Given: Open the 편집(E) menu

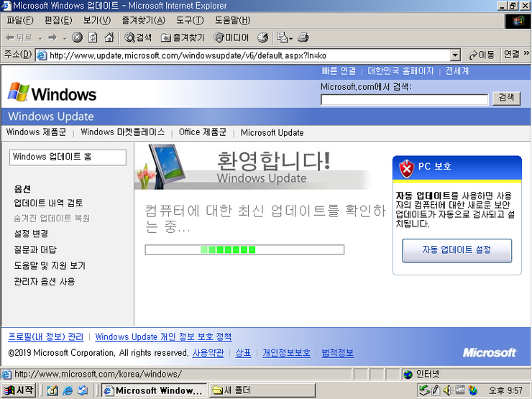Looking at the screenshot, I should [x=58, y=21].
